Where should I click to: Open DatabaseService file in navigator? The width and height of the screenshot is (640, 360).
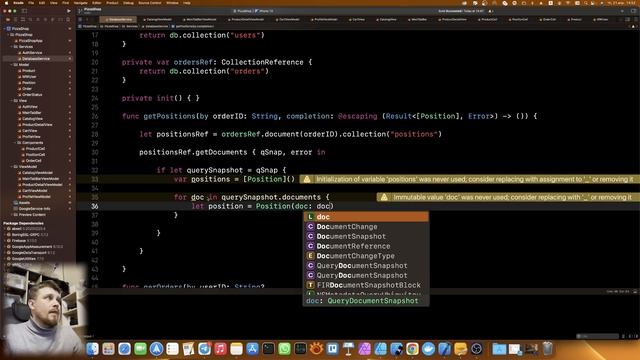[35, 59]
